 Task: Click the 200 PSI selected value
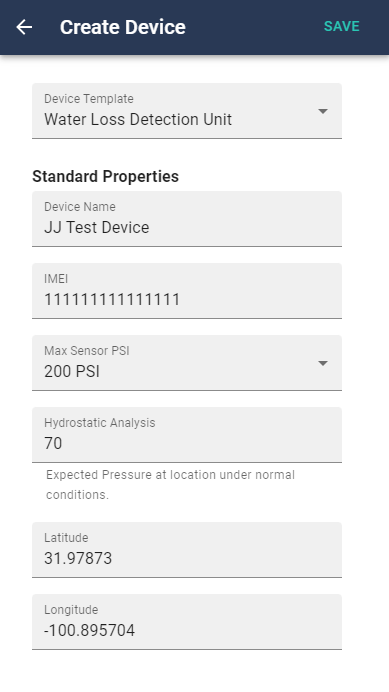(x=72, y=372)
